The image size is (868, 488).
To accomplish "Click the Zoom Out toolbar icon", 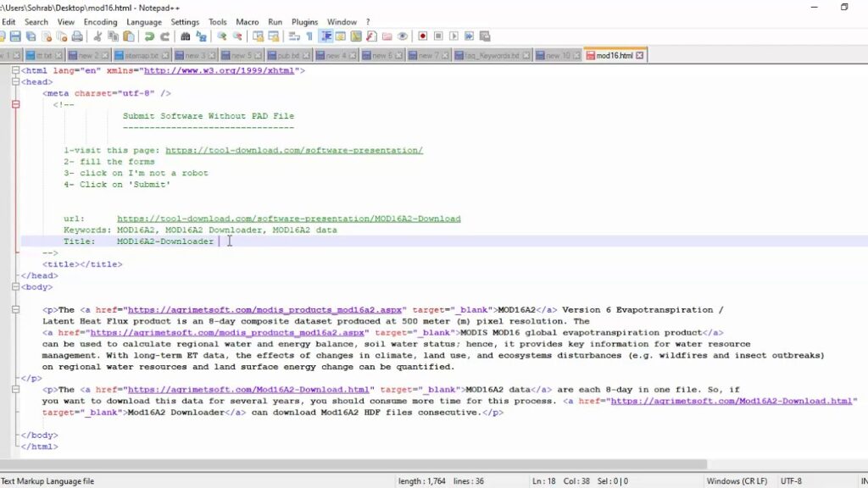I will (x=237, y=36).
